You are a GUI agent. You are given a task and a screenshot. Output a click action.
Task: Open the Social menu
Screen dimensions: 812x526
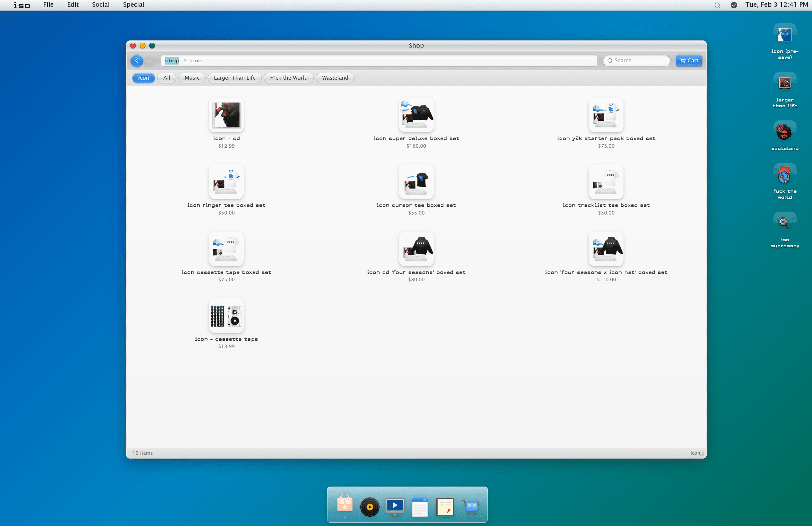[100, 5]
